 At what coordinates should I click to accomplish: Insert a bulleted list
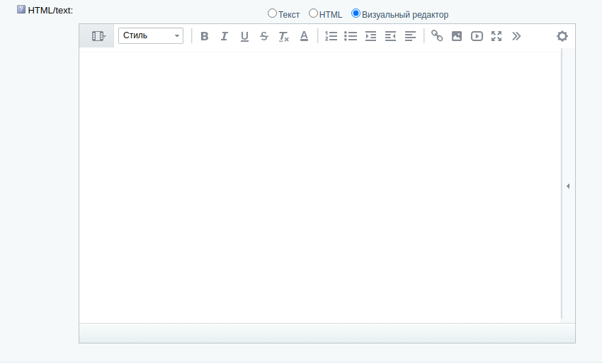click(351, 36)
